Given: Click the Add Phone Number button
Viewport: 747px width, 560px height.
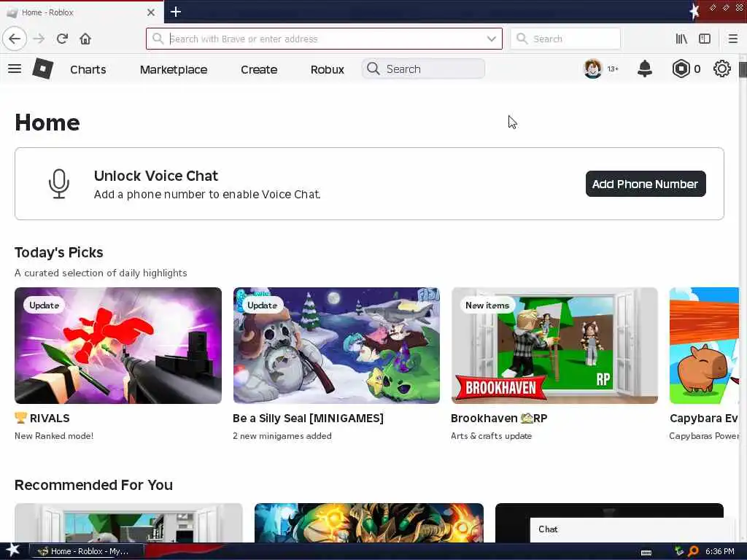Looking at the screenshot, I should [x=646, y=184].
